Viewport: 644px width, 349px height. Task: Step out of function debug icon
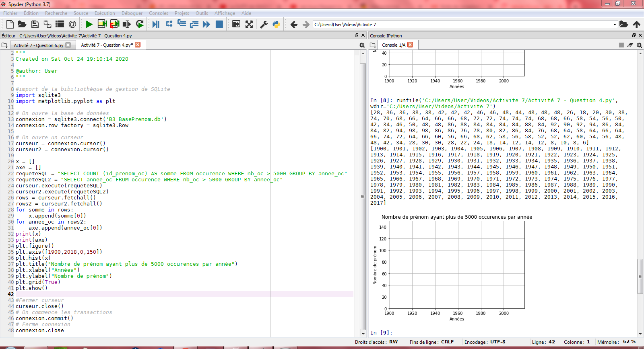tap(194, 24)
